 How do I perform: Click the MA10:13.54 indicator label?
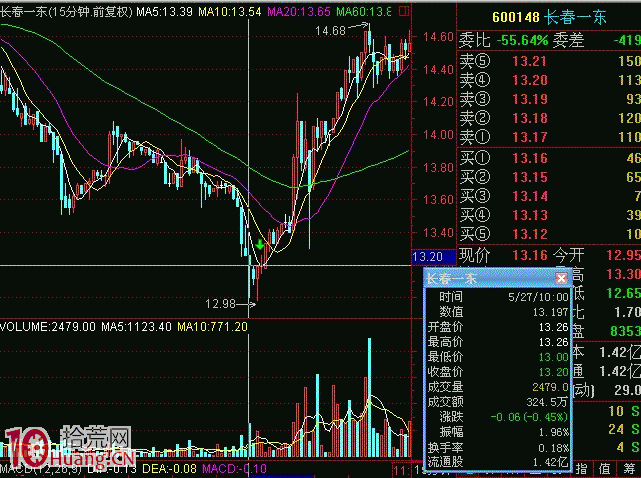click(230, 11)
